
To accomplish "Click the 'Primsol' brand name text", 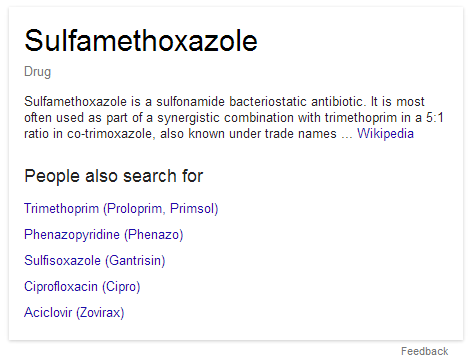I will click(192, 209).
